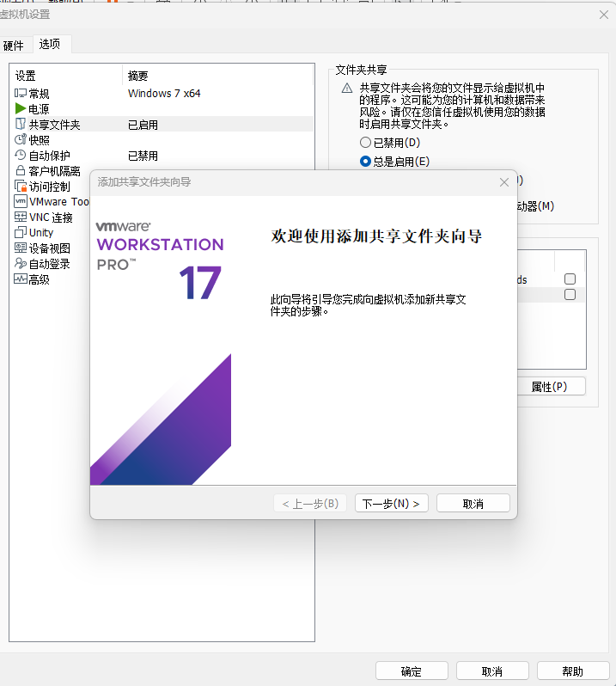
Task: Click the 属性(P) button
Action: pos(549,386)
